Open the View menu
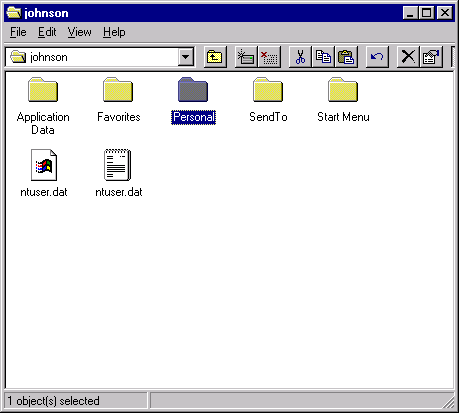459x413 pixels. tap(79, 32)
